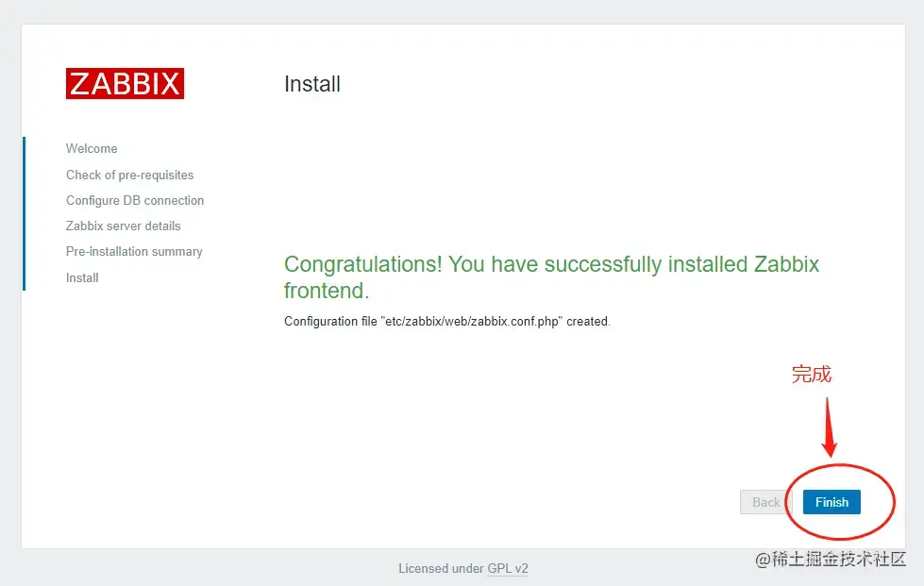This screenshot has height=586, width=924.
Task: Select Check of pre-requisites step
Action: click(x=129, y=175)
